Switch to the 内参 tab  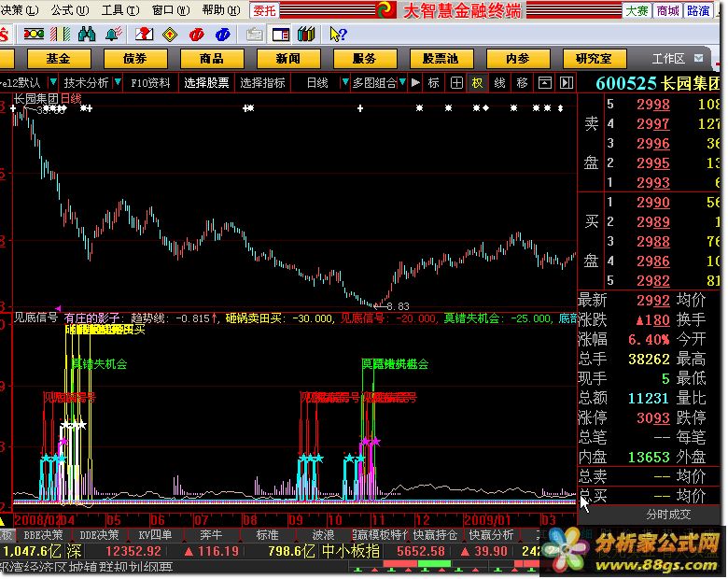point(518,59)
